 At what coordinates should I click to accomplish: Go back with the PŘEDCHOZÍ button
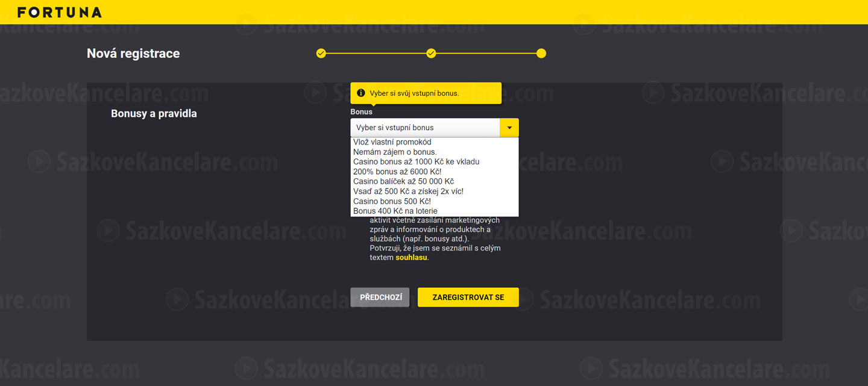pyautogui.click(x=380, y=297)
